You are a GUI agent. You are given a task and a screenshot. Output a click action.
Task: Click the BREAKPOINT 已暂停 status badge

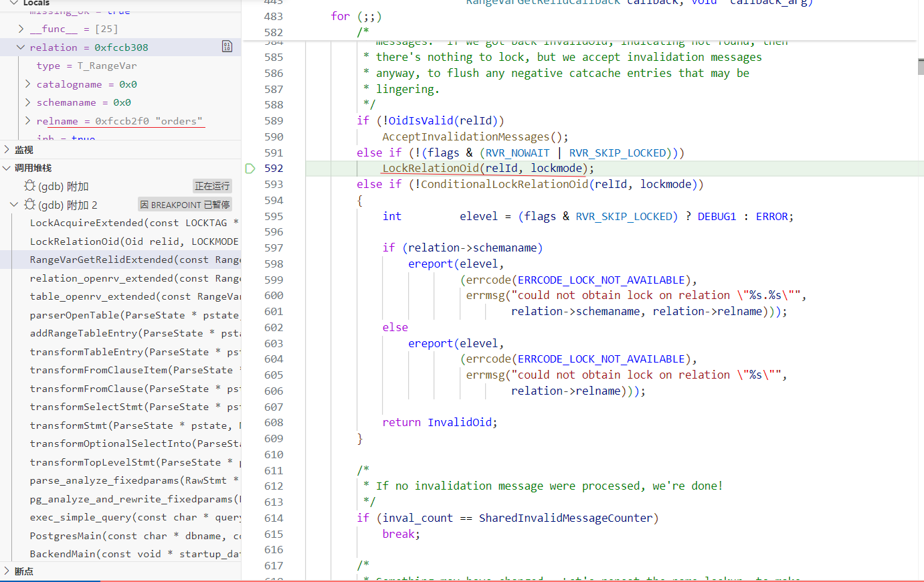click(x=185, y=205)
